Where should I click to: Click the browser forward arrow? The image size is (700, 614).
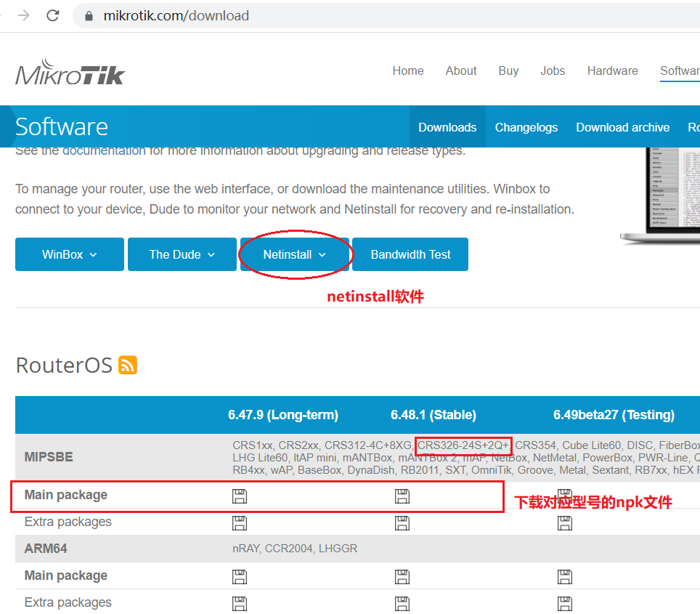click(24, 15)
